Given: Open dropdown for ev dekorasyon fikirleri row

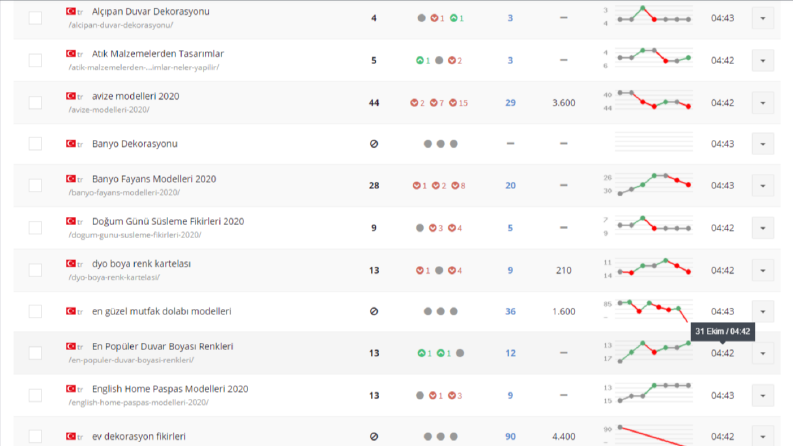Looking at the screenshot, I should coord(763,436).
